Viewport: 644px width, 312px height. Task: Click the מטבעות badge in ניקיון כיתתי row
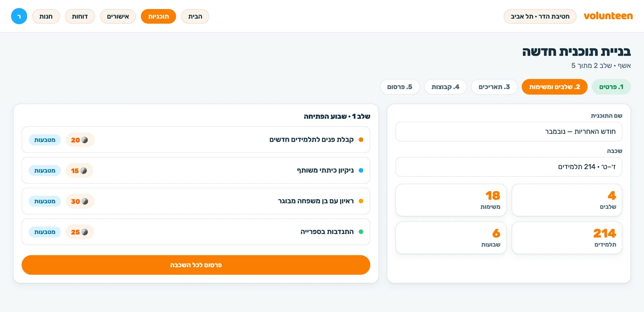pos(45,171)
